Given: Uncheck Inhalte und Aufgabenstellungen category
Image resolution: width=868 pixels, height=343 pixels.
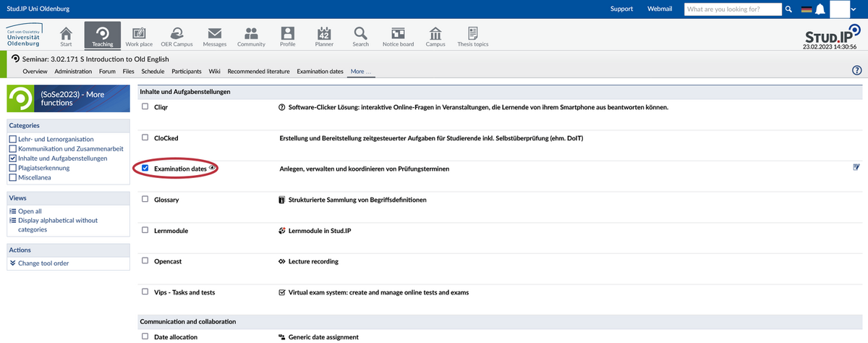Looking at the screenshot, I should click(12, 158).
